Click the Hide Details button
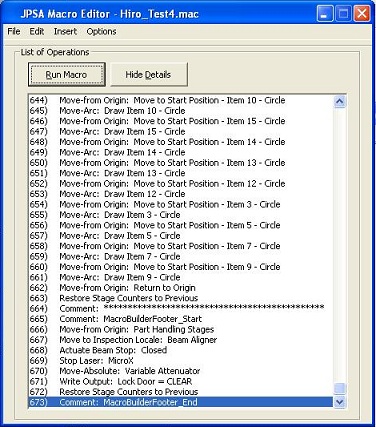Image resolution: width=376 pixels, height=427 pixels. [149, 75]
